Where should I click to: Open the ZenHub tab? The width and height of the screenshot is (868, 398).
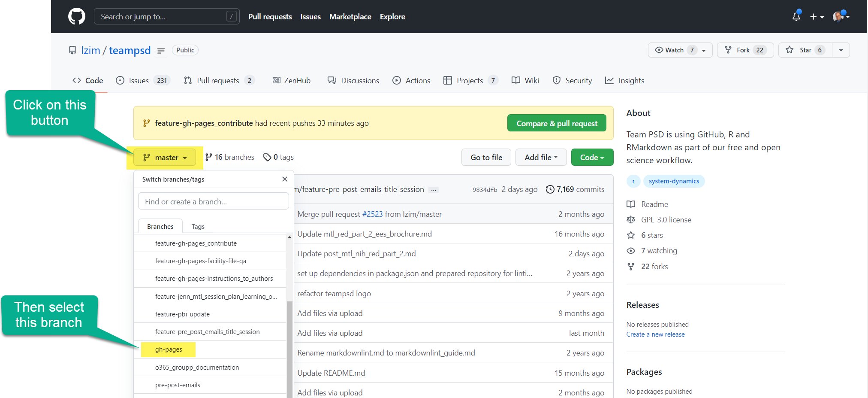[292, 81]
